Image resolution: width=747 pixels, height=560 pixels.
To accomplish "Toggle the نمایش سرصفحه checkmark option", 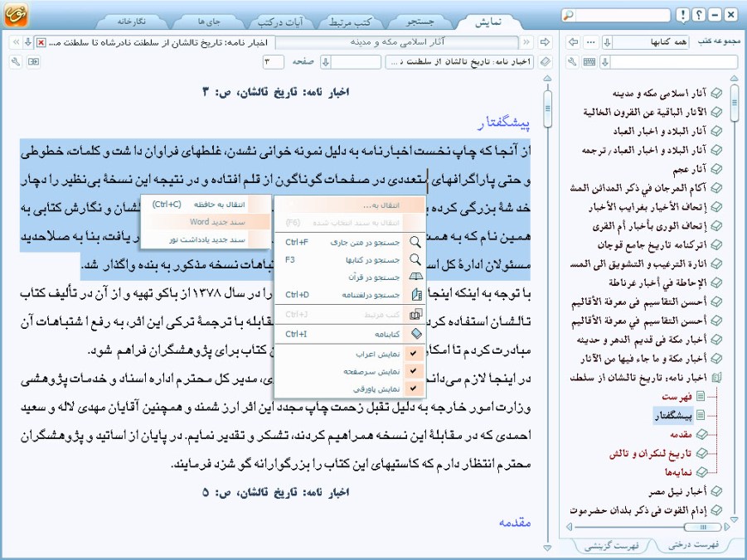I will 413,371.
